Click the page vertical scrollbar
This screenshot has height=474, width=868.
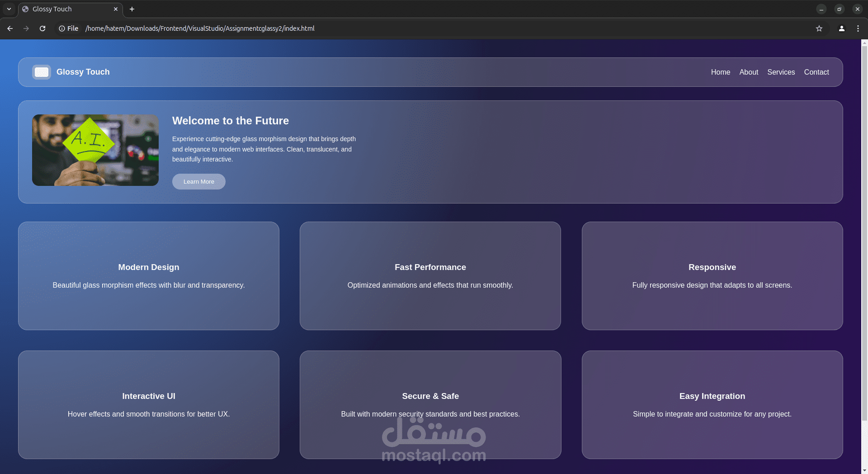[864, 233]
